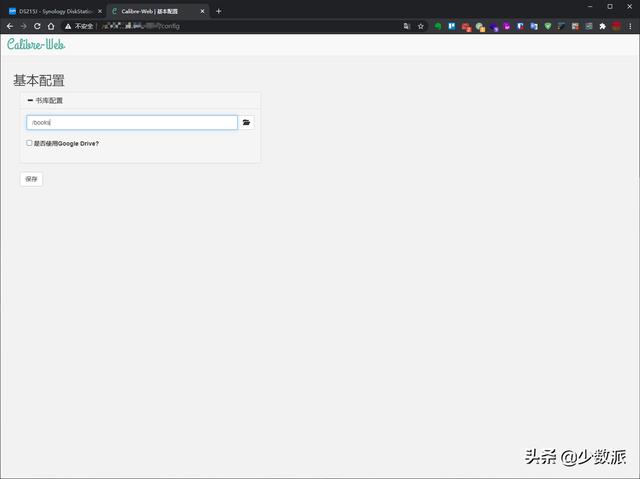The height and width of the screenshot is (479, 640).
Task: Maximize the browser window
Action: [x=610, y=7]
